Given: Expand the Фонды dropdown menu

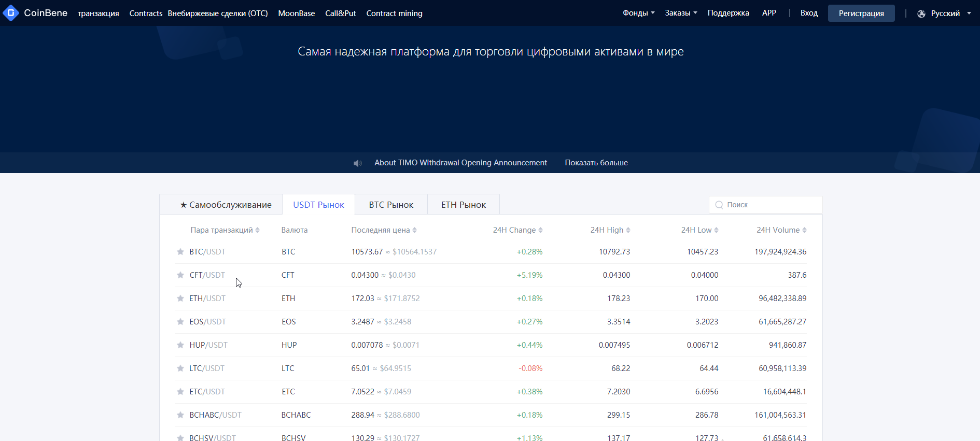Looking at the screenshot, I should [639, 13].
